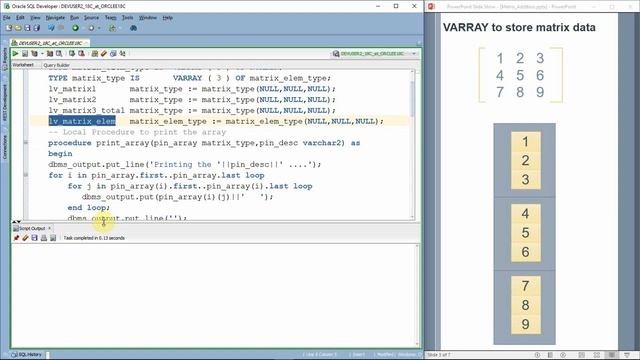Click the SQL Tuning Advisor icon
The image size is (640, 360).
pos(59,53)
